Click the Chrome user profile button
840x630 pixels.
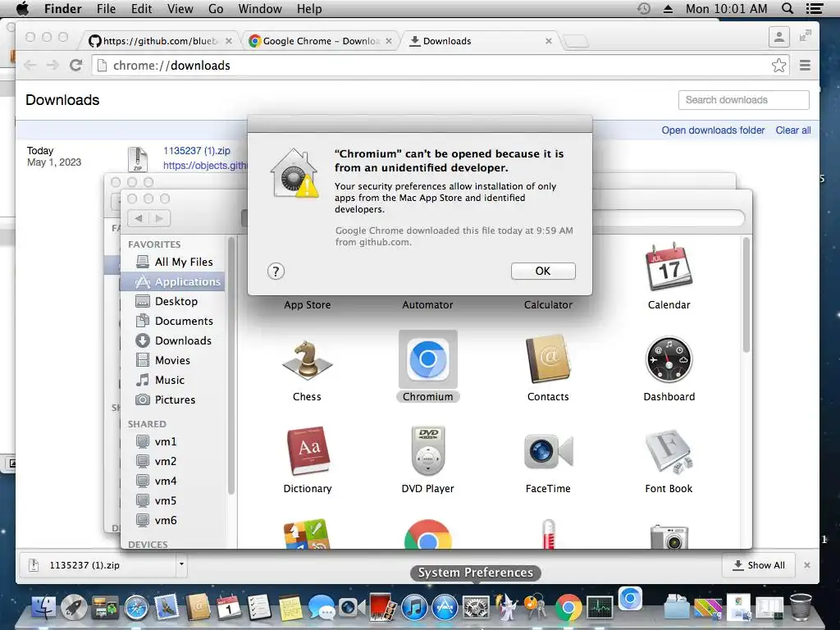pyautogui.click(x=779, y=37)
